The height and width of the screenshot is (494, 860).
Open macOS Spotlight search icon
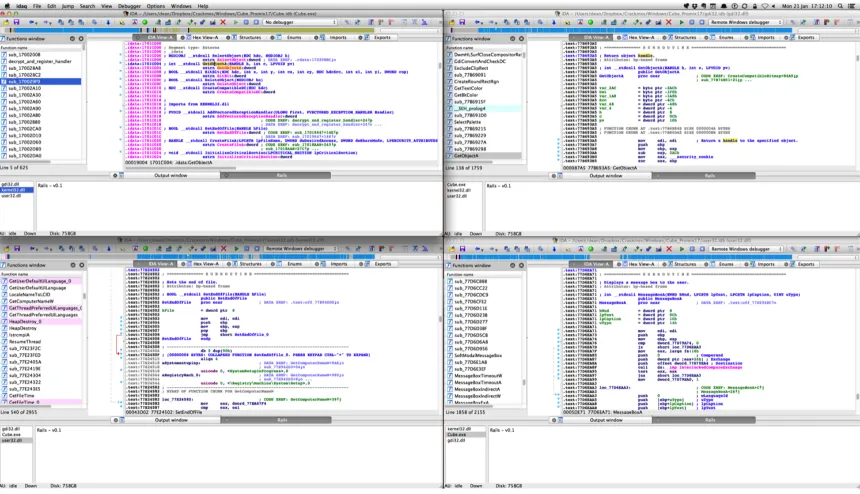840,6
